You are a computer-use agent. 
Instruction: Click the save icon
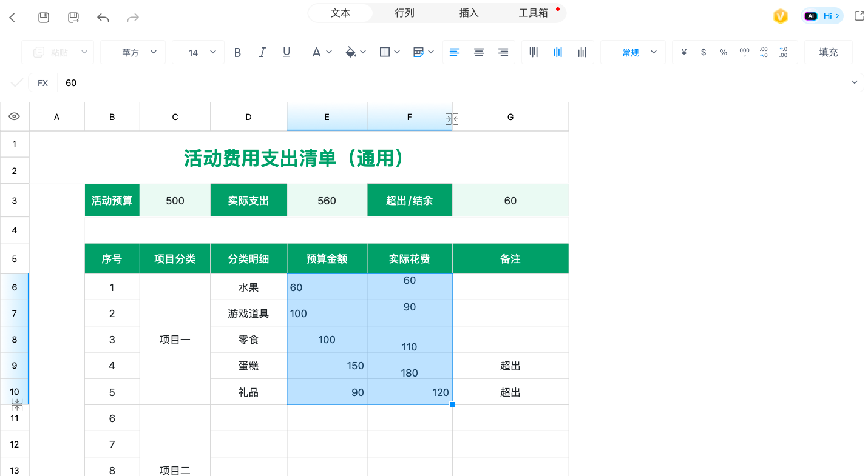[x=44, y=18]
